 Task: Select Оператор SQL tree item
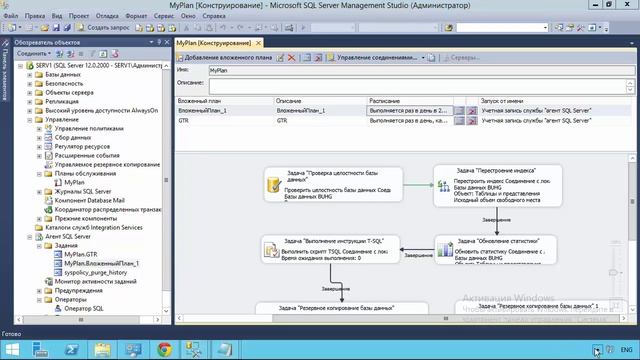[x=84, y=308]
